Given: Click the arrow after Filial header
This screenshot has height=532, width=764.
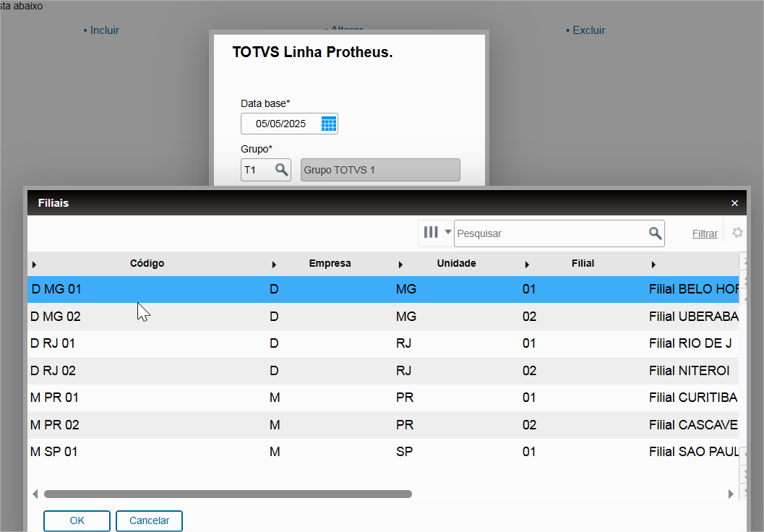Looking at the screenshot, I should pyautogui.click(x=653, y=265).
